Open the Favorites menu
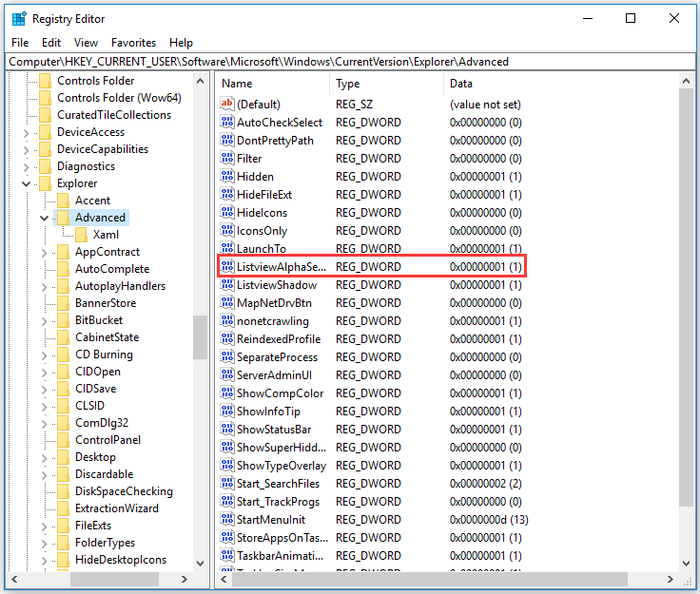The image size is (700, 594). click(133, 43)
